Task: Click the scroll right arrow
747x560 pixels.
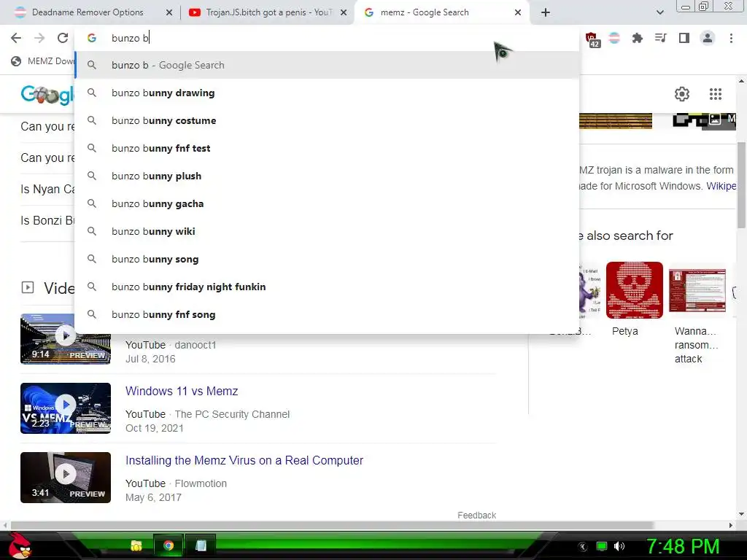Action: pos(731,525)
